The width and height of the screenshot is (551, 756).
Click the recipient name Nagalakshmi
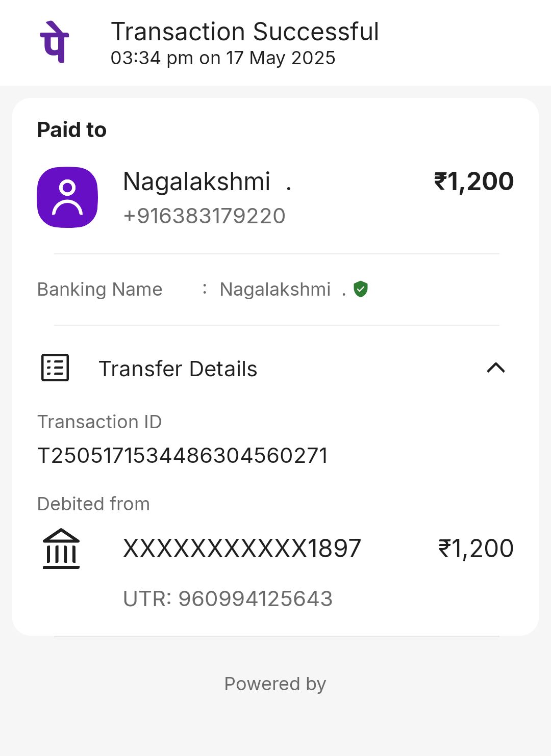[197, 181]
